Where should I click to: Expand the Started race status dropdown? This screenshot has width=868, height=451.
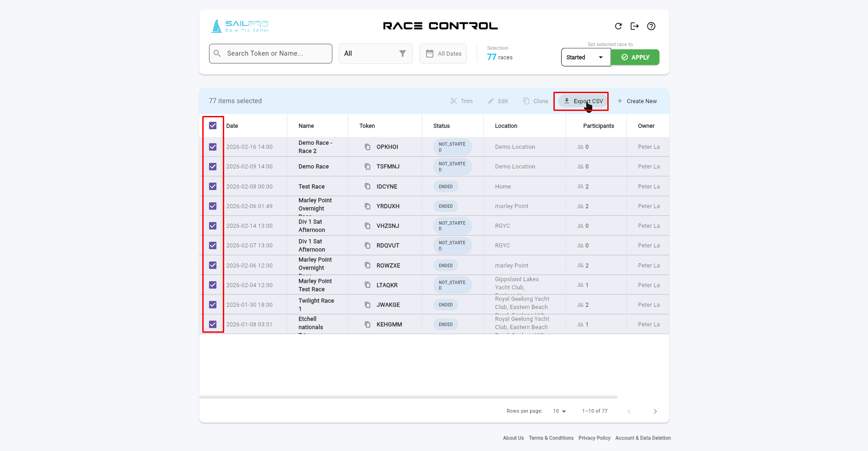pyautogui.click(x=585, y=58)
